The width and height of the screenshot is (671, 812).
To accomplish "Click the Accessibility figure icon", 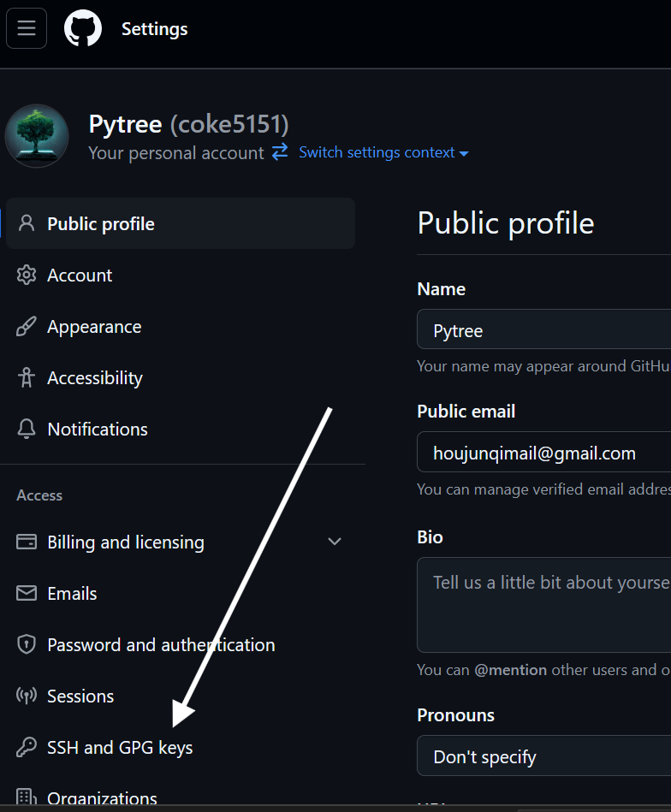I will pyautogui.click(x=27, y=377).
